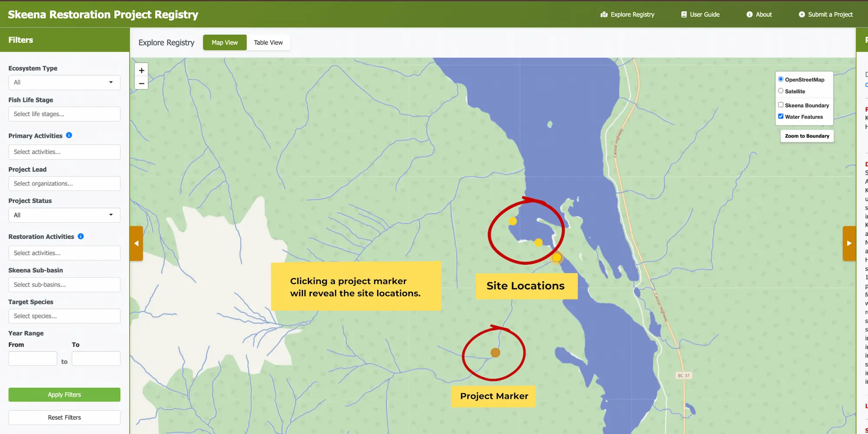Enable the Skeena Boundary checkbox
Screen dimensions: 868x434
781,105
